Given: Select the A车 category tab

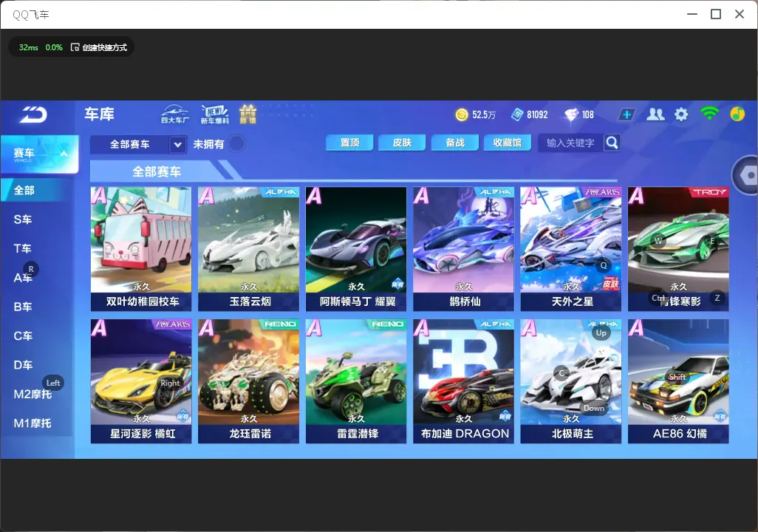Looking at the screenshot, I should (23, 278).
